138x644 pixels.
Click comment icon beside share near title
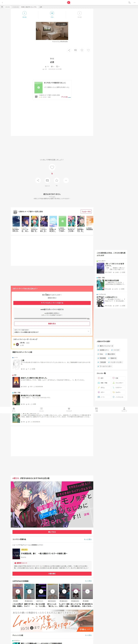point(75,50)
